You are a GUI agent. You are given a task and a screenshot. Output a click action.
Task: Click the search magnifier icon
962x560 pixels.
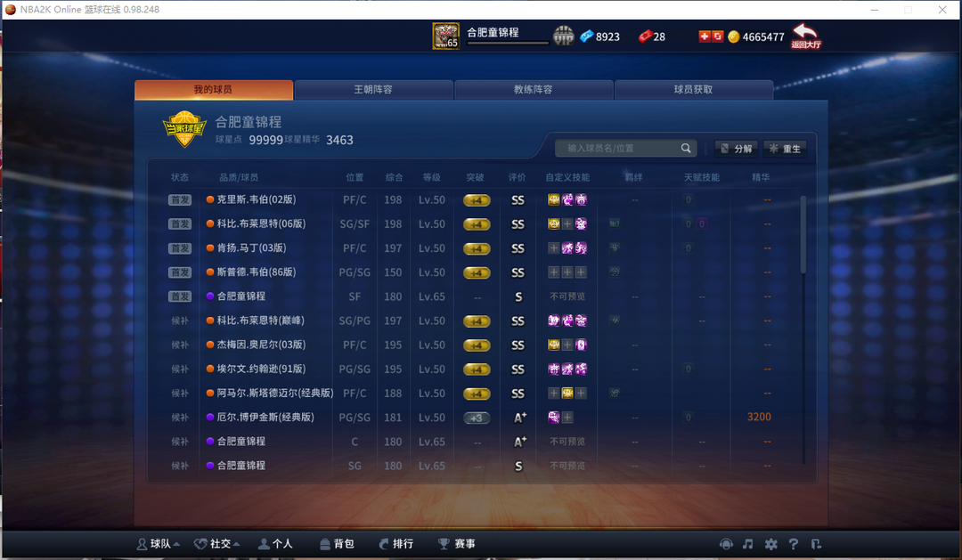click(x=686, y=148)
